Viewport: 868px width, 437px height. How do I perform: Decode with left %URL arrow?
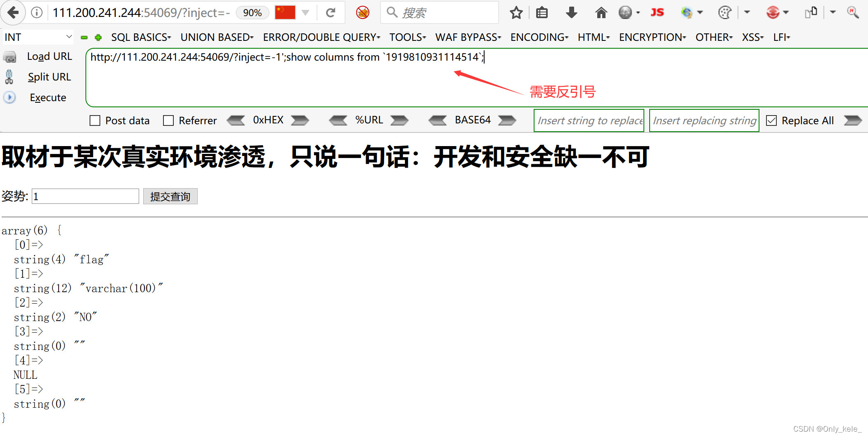338,120
